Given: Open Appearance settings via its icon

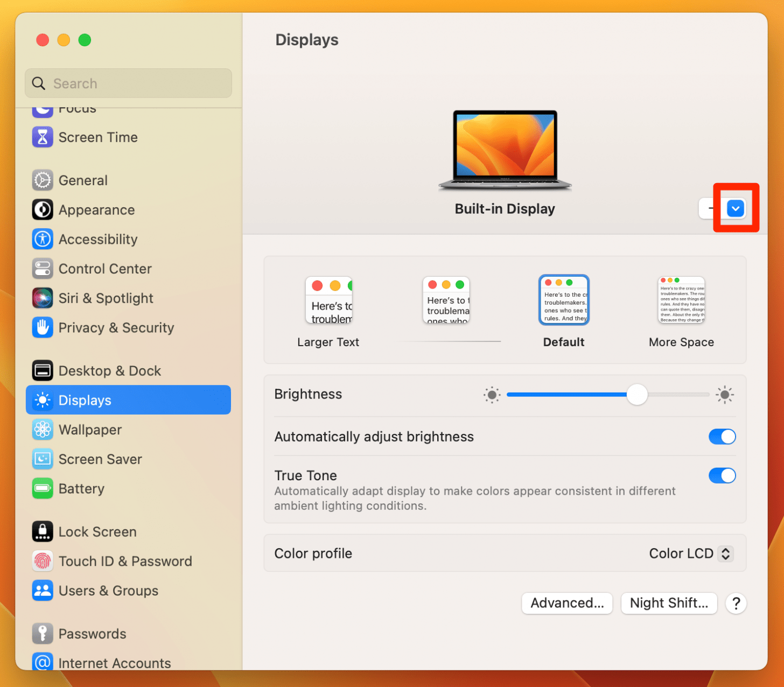Looking at the screenshot, I should 42,209.
